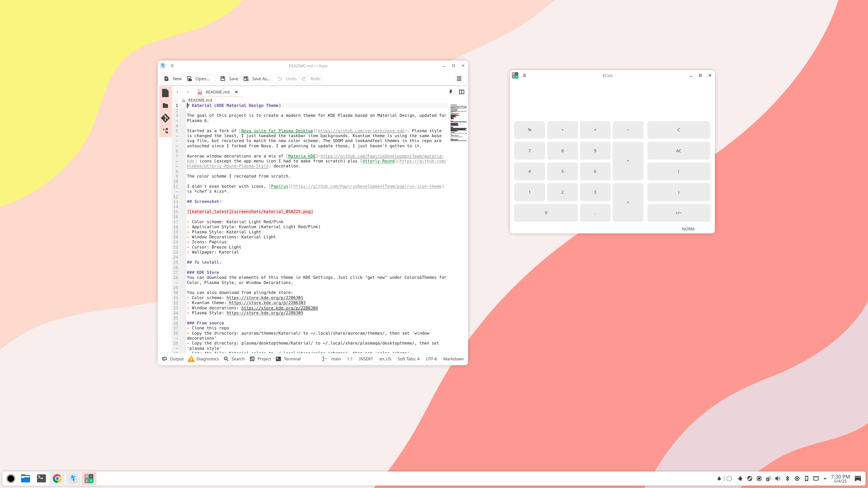868x488 pixels.
Task: Click the document minimap scrollbar
Action: 458,123
